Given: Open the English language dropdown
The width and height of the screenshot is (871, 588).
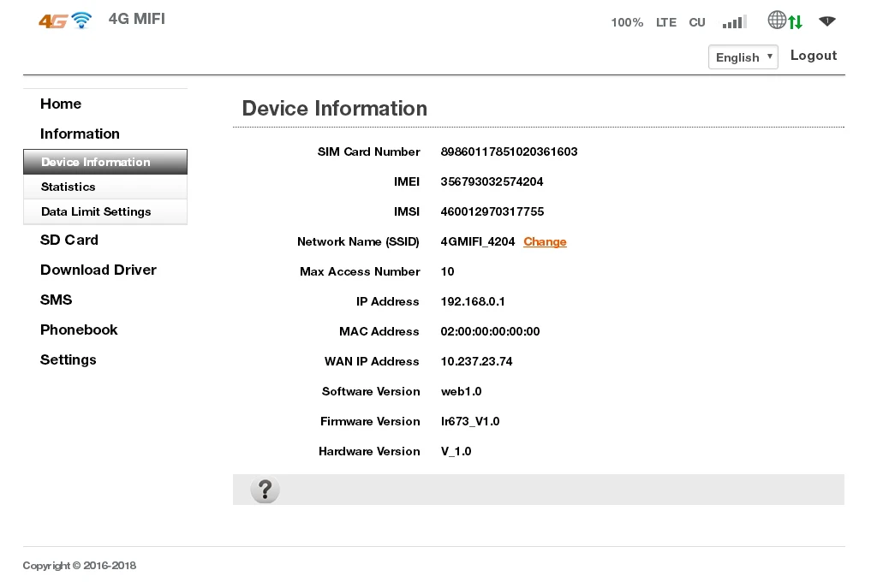Looking at the screenshot, I should [742, 56].
